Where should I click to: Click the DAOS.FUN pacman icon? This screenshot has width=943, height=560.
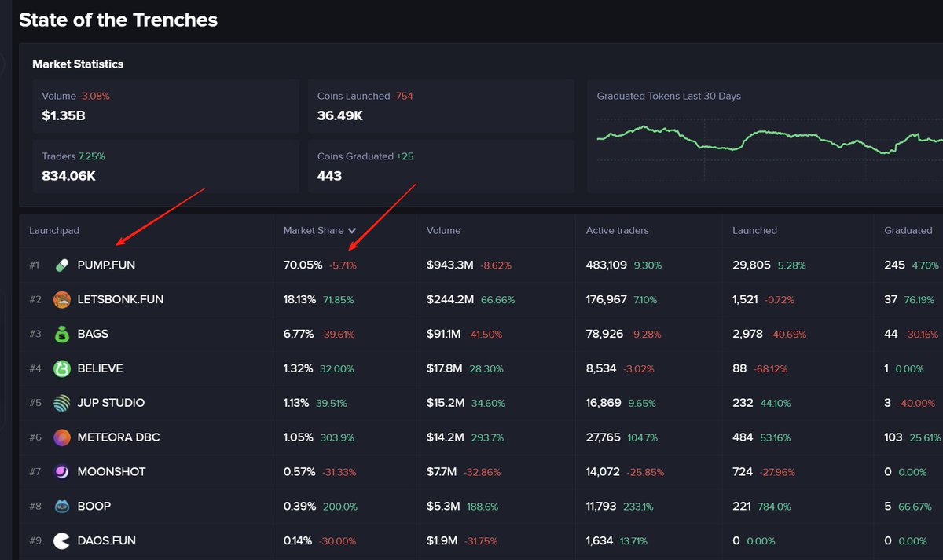tap(62, 541)
